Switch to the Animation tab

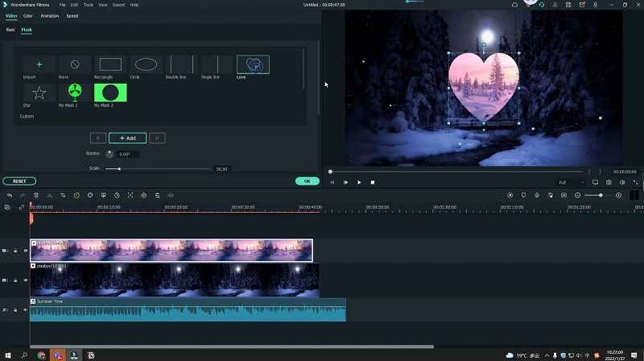pos(50,15)
